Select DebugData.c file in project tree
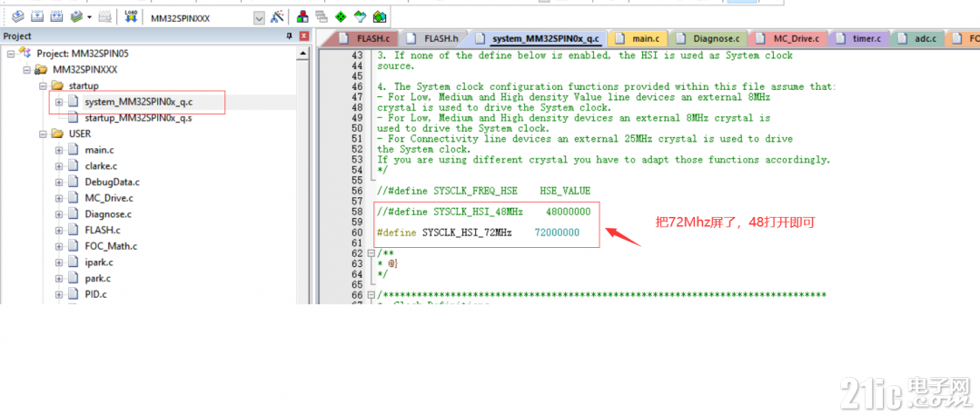This screenshot has height=416, width=980. tap(112, 182)
